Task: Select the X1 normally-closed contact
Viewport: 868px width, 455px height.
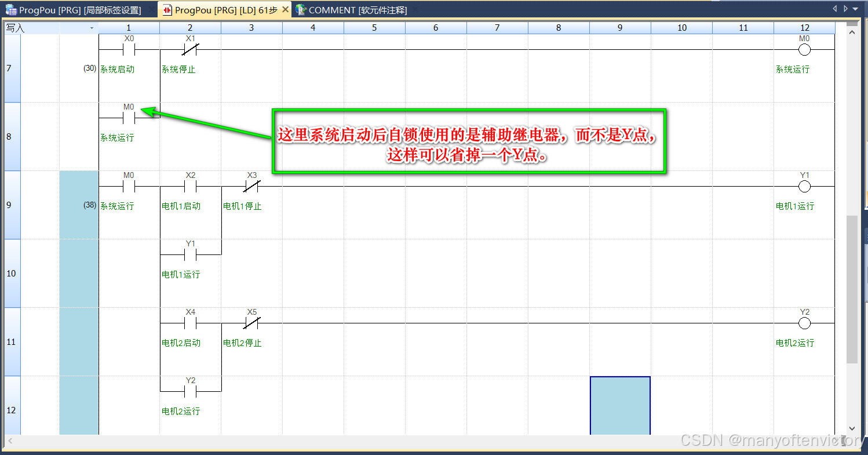Action: coord(190,50)
